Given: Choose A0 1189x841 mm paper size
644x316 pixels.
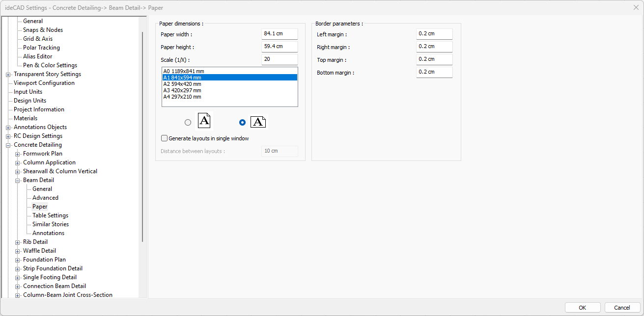Looking at the screenshot, I should click(183, 71).
